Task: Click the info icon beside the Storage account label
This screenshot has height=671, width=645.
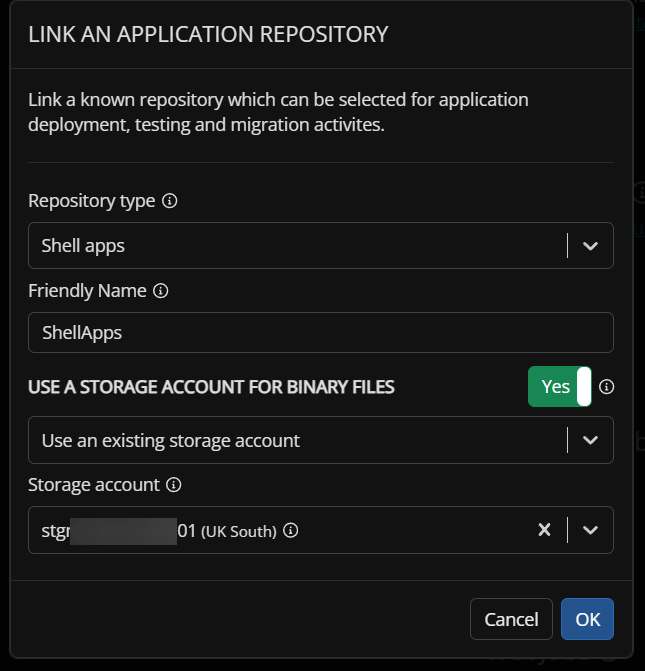Action: tap(173, 485)
